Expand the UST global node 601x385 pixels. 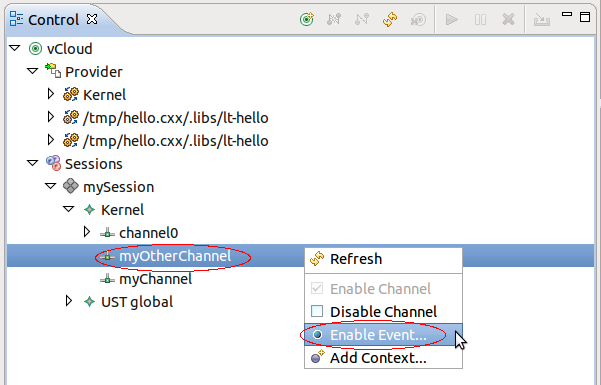tap(69, 301)
